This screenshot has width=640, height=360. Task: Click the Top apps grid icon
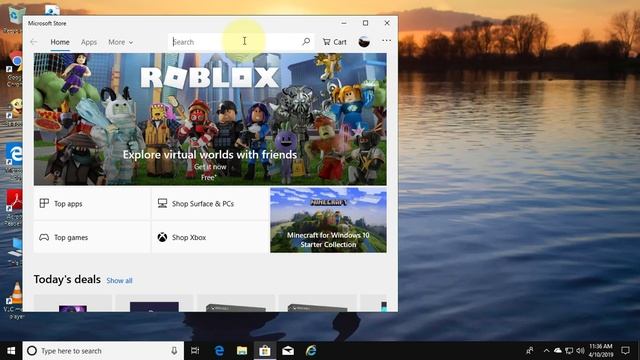point(44,203)
